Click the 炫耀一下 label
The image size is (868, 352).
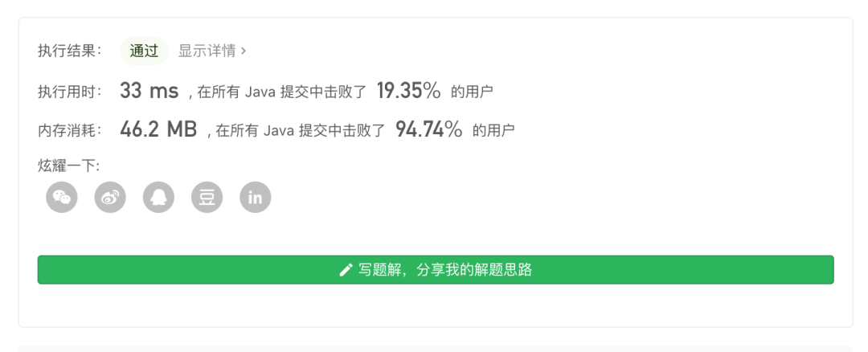pos(68,166)
